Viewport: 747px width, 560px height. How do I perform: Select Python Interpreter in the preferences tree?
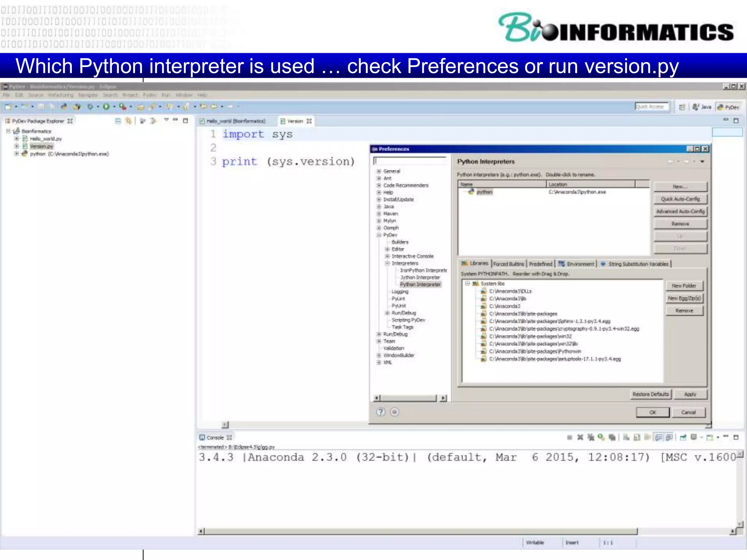(420, 284)
